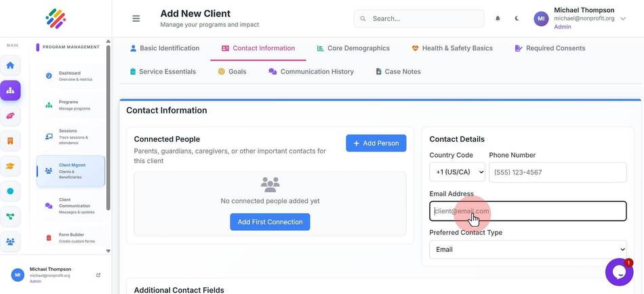Expand the Michael Thompson account dropdown
Image resolution: width=644 pixels, height=294 pixels.
pyautogui.click(x=622, y=18)
